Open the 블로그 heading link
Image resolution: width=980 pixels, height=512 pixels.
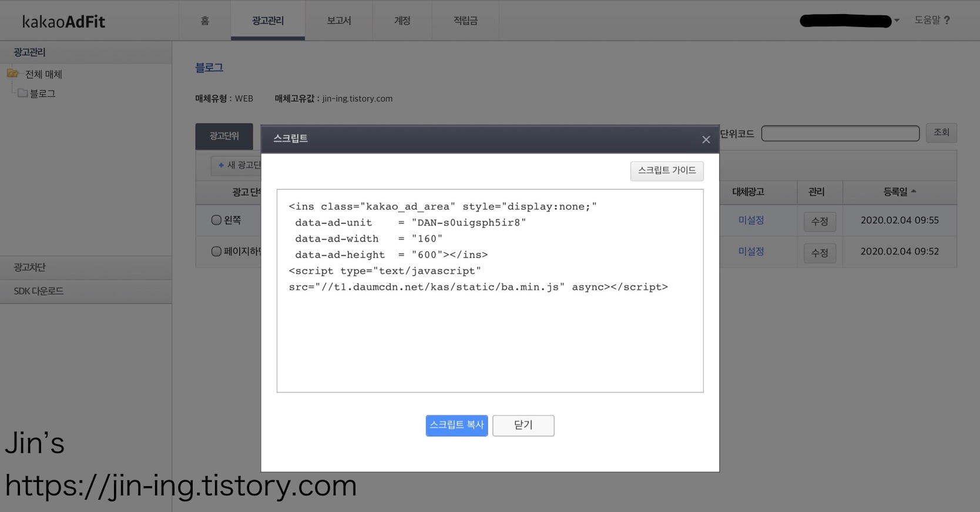(209, 68)
